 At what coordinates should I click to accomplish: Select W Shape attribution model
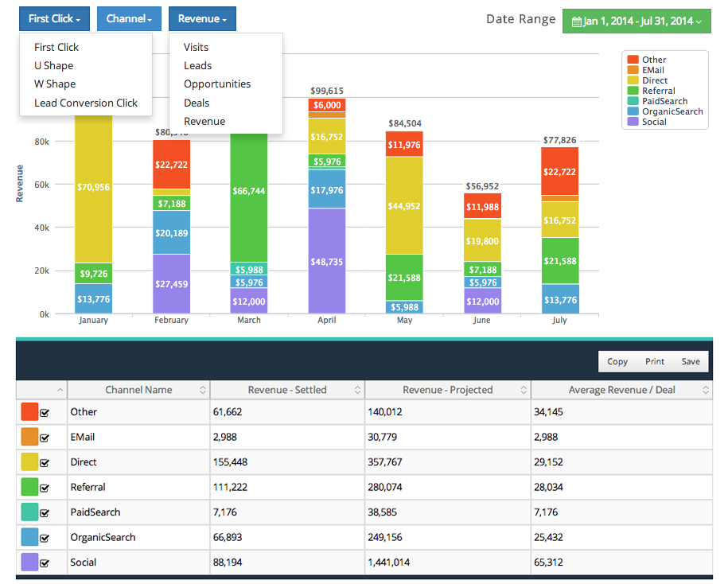55,84
